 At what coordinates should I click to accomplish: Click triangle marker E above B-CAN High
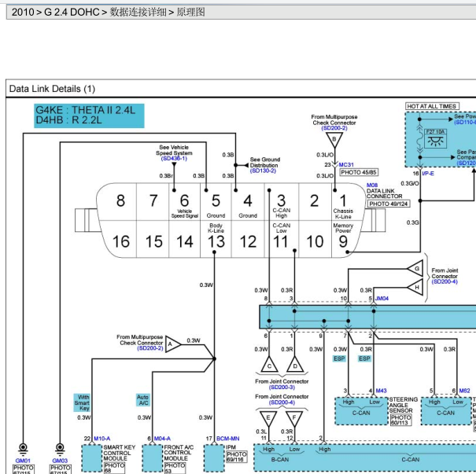pyautogui.click(x=268, y=418)
